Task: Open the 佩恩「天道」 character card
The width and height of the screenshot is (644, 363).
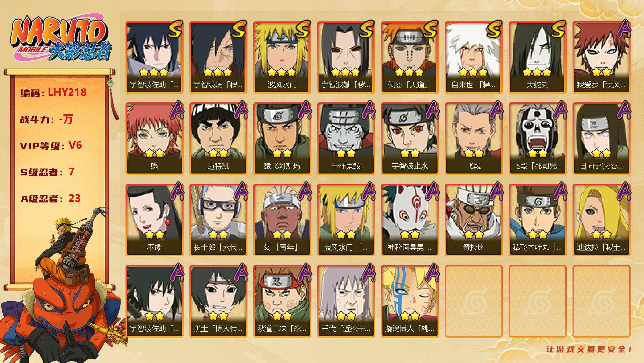Action: (410, 57)
